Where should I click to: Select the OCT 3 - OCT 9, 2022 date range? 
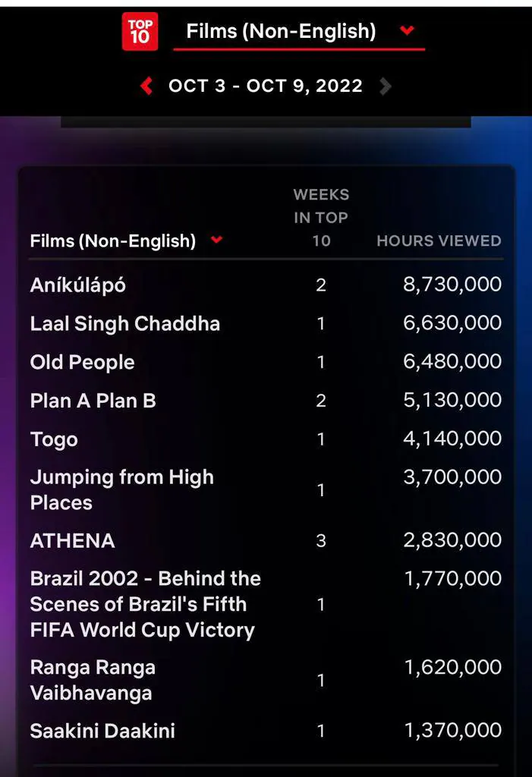click(266, 87)
